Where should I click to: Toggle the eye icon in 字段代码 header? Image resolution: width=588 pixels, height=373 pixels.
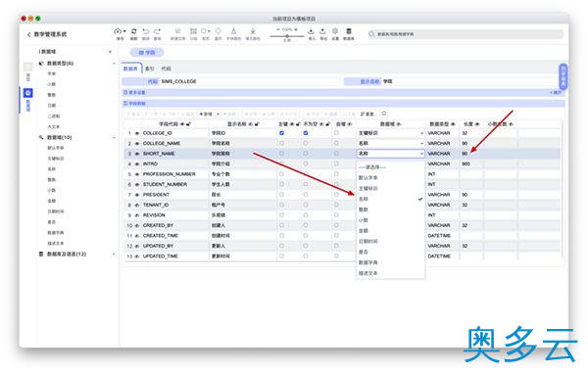[x=182, y=124]
